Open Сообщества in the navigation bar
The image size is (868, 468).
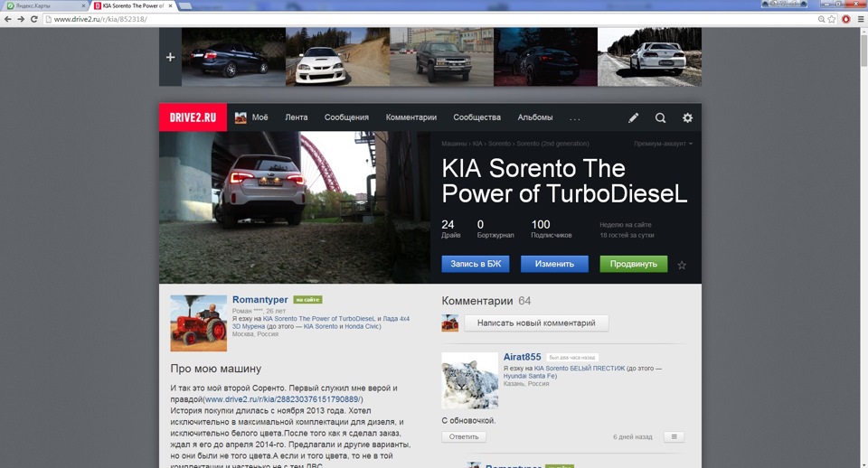[476, 117]
